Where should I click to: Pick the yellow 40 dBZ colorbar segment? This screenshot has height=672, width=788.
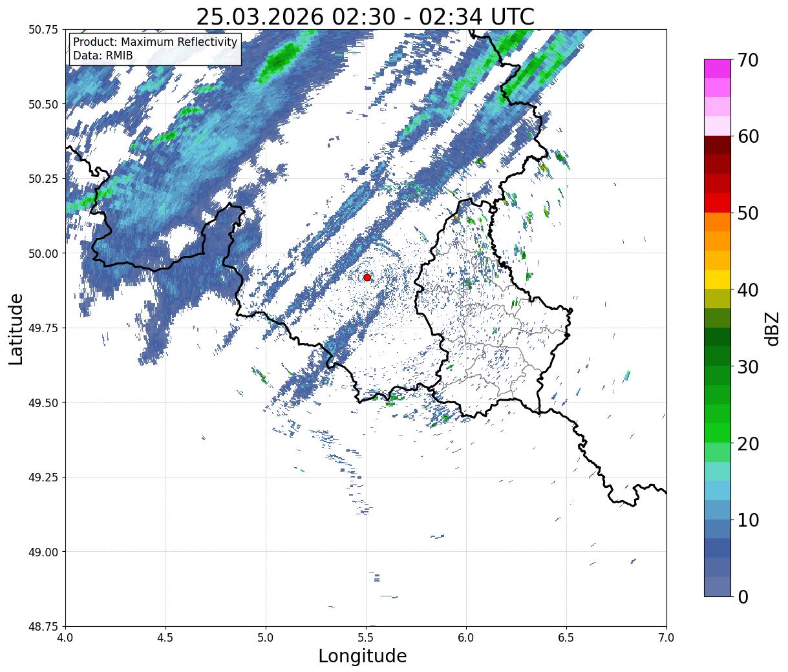718,280
